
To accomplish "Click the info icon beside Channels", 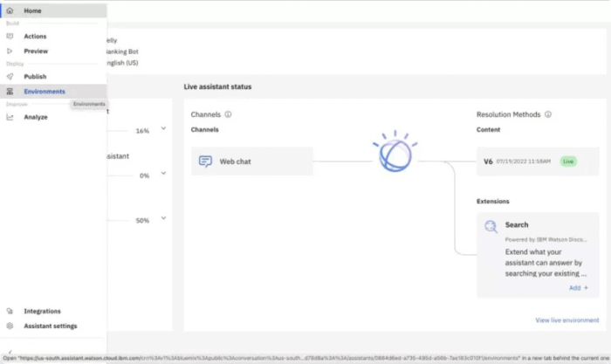I will coord(228,114).
